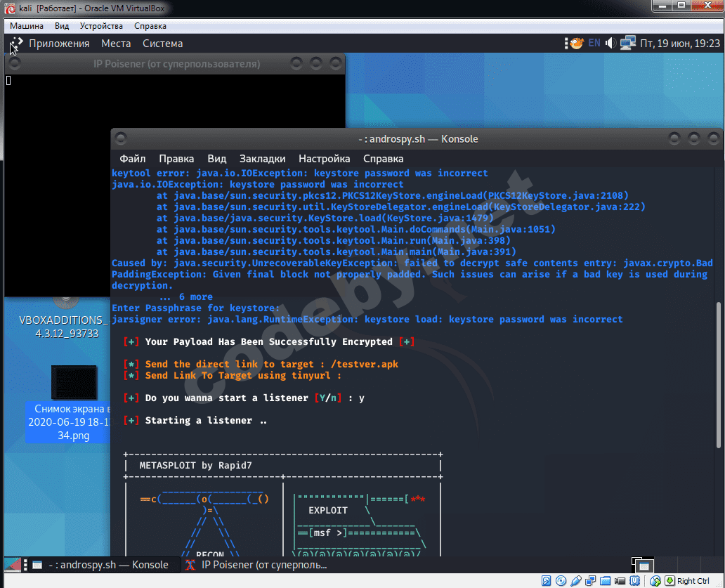Open the Приложения applications menu

pyautogui.click(x=59, y=44)
